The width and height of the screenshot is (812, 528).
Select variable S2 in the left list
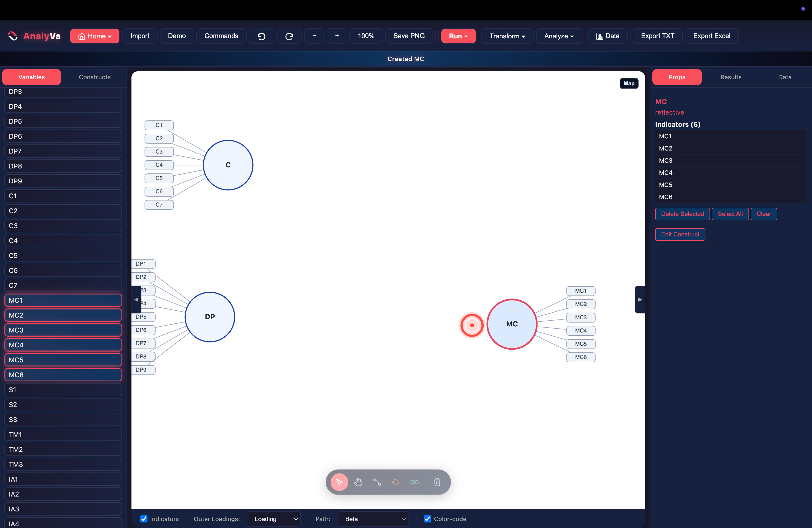tap(63, 405)
